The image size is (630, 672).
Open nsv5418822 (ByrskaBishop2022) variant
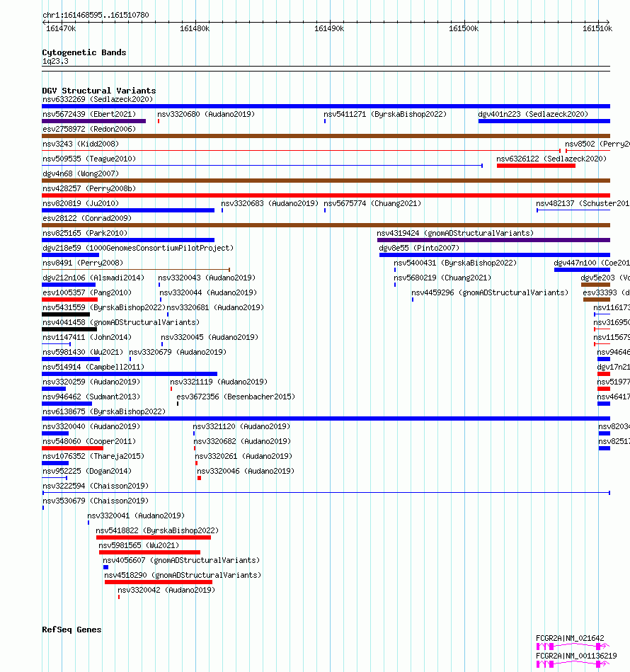[157, 530]
